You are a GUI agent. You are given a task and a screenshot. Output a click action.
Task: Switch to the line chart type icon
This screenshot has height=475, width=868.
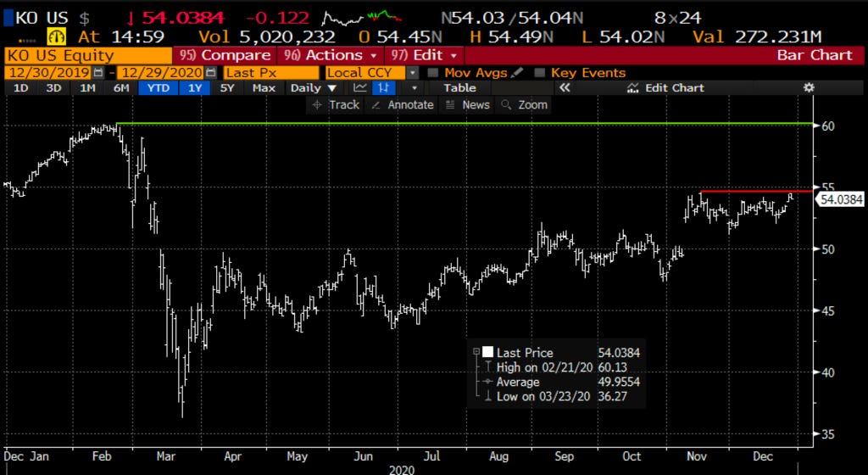point(360,87)
